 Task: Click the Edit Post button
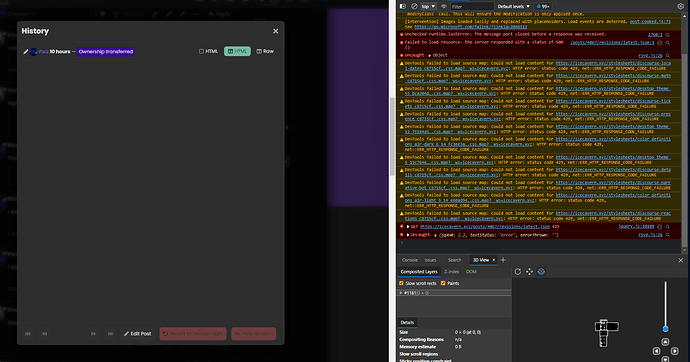(x=137, y=334)
